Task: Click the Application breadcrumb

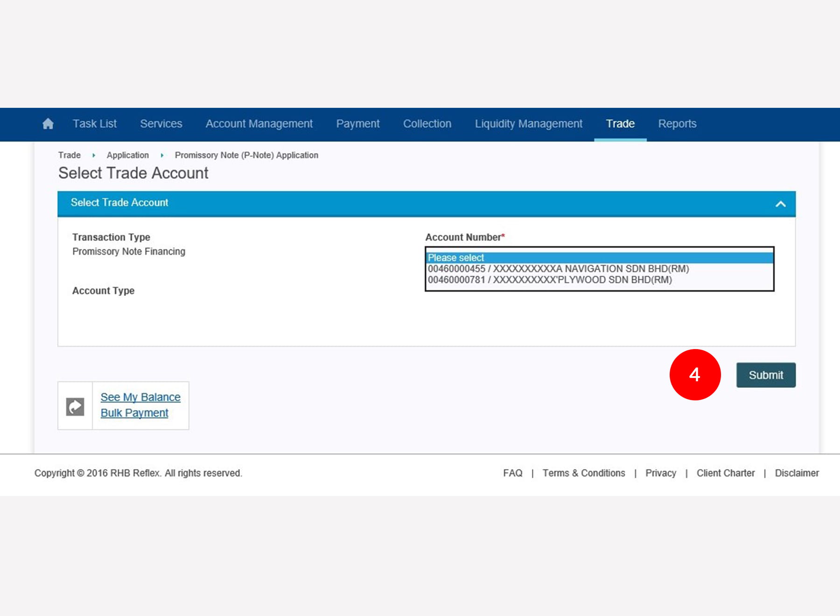Action: click(127, 155)
